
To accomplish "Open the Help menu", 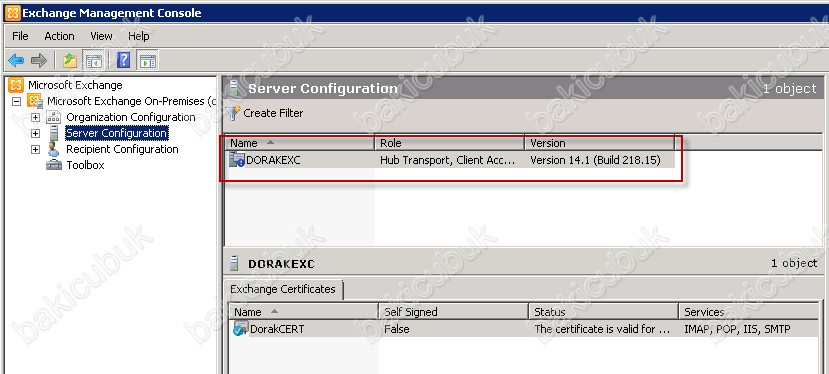I will pyautogui.click(x=139, y=36).
